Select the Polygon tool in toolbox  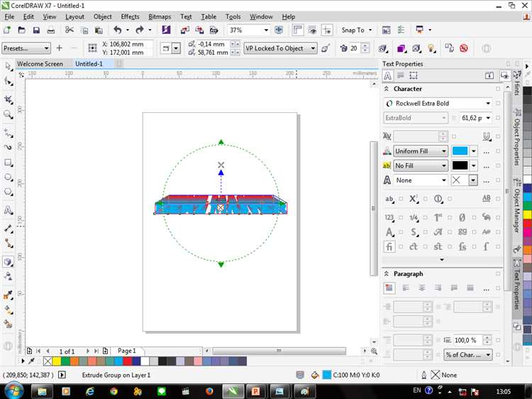[x=8, y=192]
